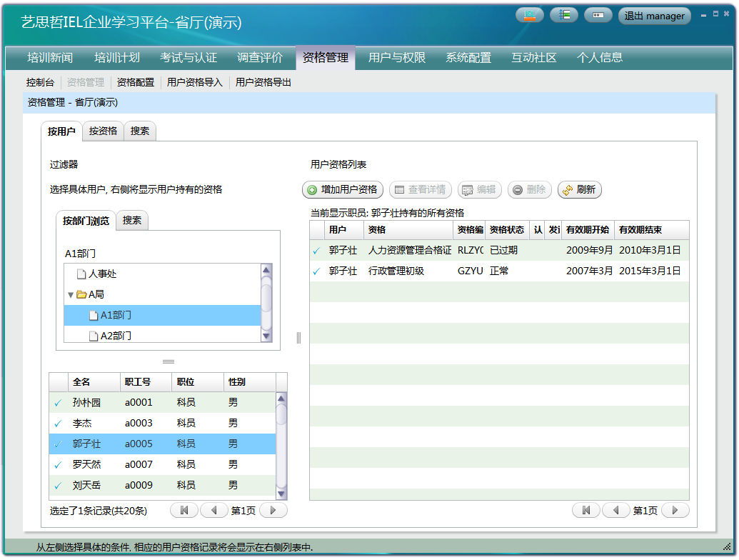Click 资格状态 column header
Screen dimensions: 739x560
tap(507, 230)
